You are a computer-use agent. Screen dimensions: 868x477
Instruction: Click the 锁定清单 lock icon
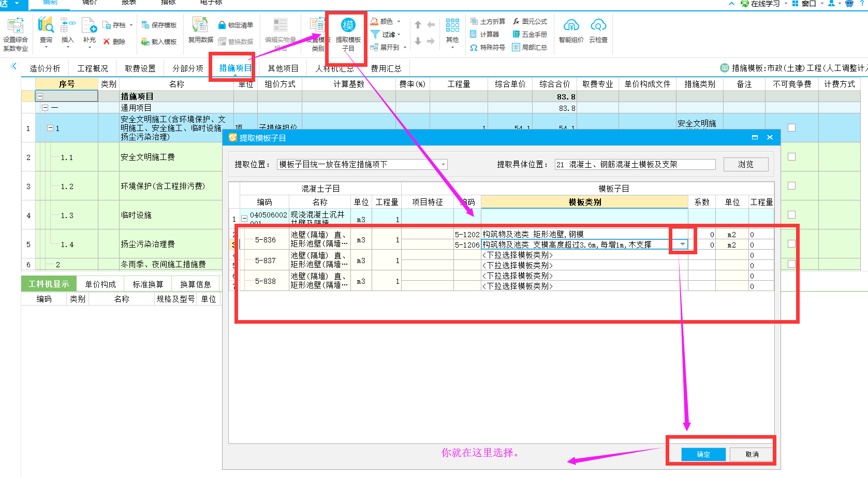222,25
